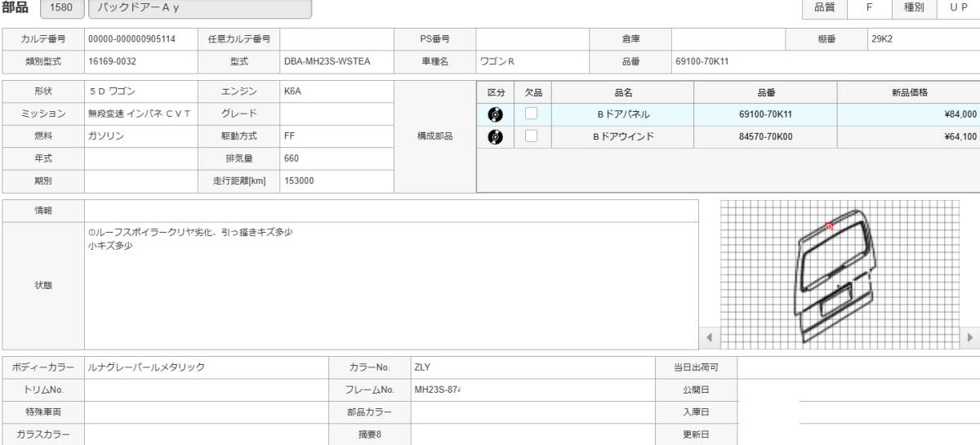Click the Bドアパネル part name cell

(622, 114)
